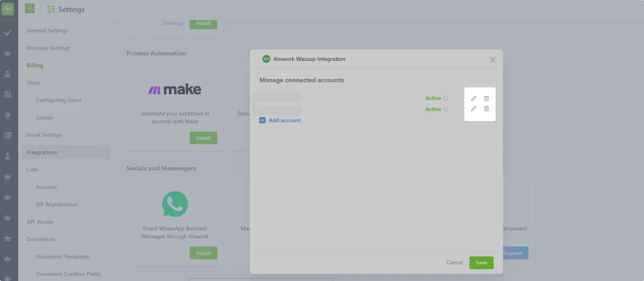Viewport: 644px width, 281px height.
Task: Click the sliders icon next to Settings
Action: [x=51, y=9]
